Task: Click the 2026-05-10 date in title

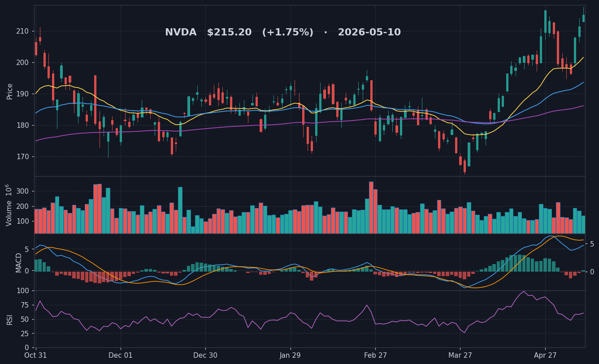Action: (x=369, y=33)
